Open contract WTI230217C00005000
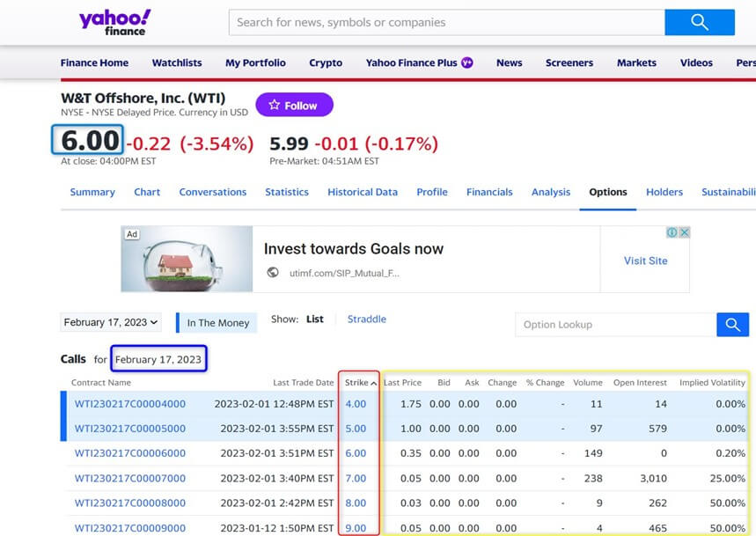Viewport: 756px width, 536px height. click(129, 429)
